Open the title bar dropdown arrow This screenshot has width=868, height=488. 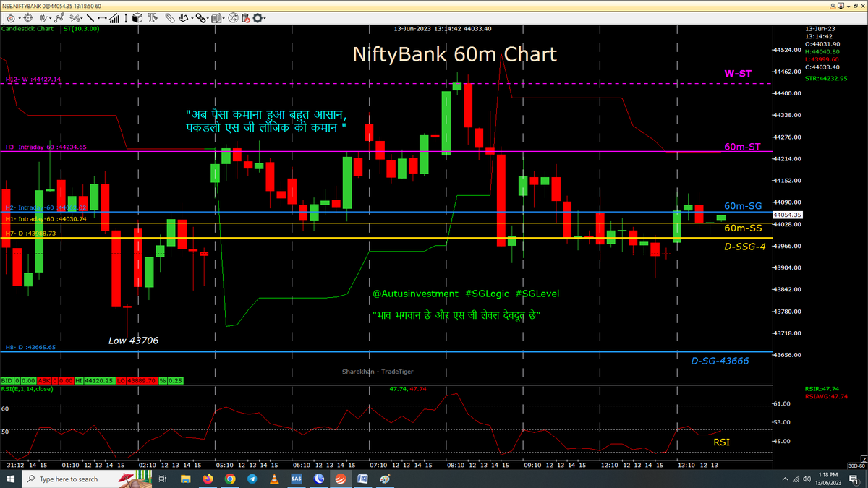(848, 7)
